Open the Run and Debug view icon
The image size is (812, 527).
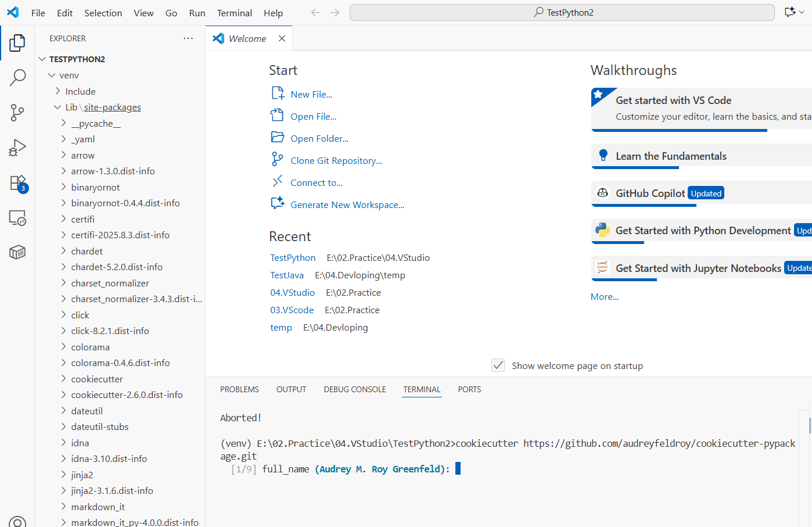pos(17,148)
